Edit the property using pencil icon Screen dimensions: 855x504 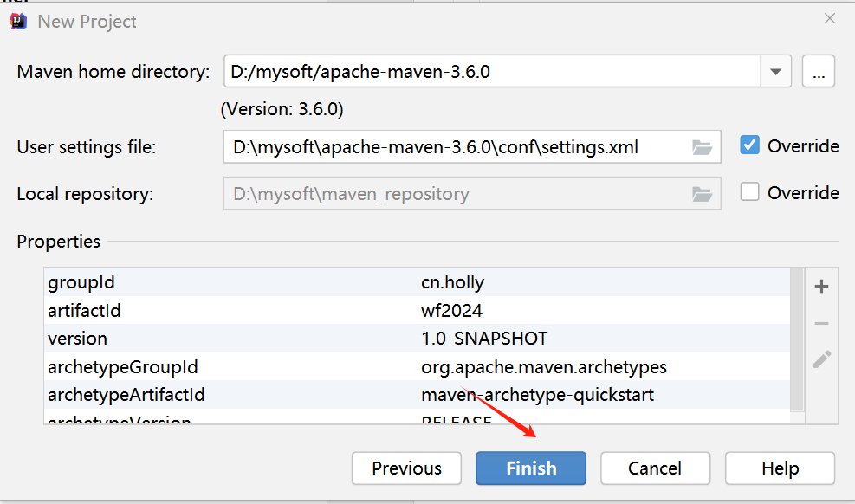click(822, 359)
